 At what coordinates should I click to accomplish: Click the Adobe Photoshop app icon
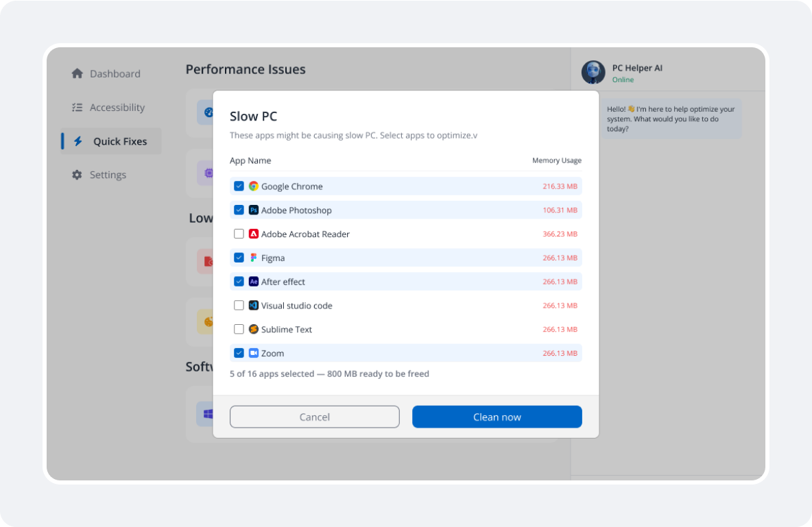[x=254, y=210]
